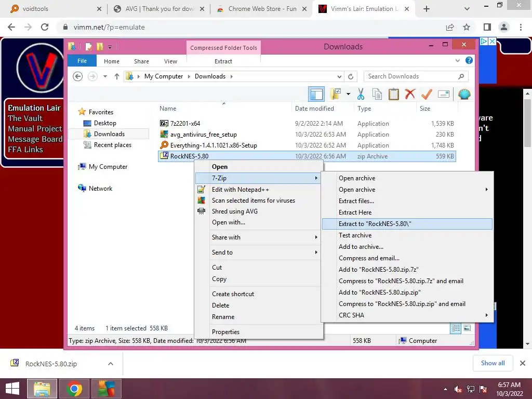This screenshot has width=532, height=399.
Task: Expand the Send to submenu
Action: (x=259, y=252)
